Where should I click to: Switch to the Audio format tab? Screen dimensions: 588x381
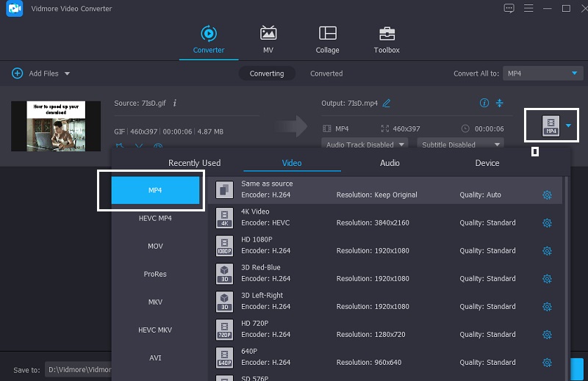[390, 163]
